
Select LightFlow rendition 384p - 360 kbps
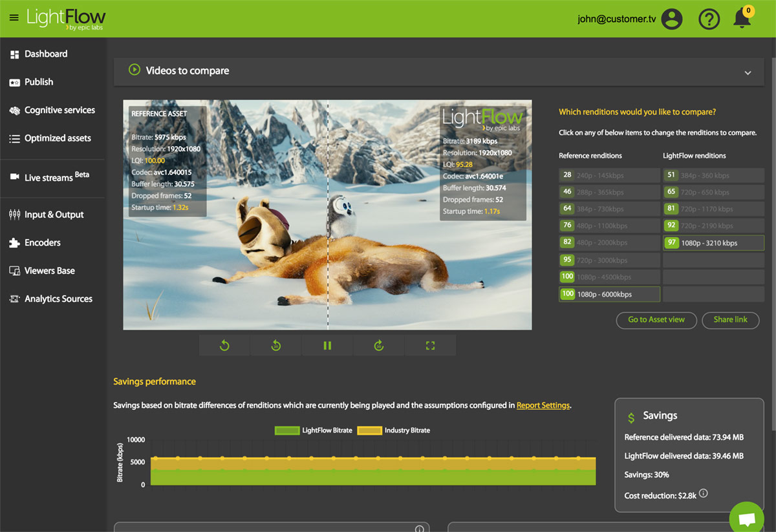[x=713, y=175]
